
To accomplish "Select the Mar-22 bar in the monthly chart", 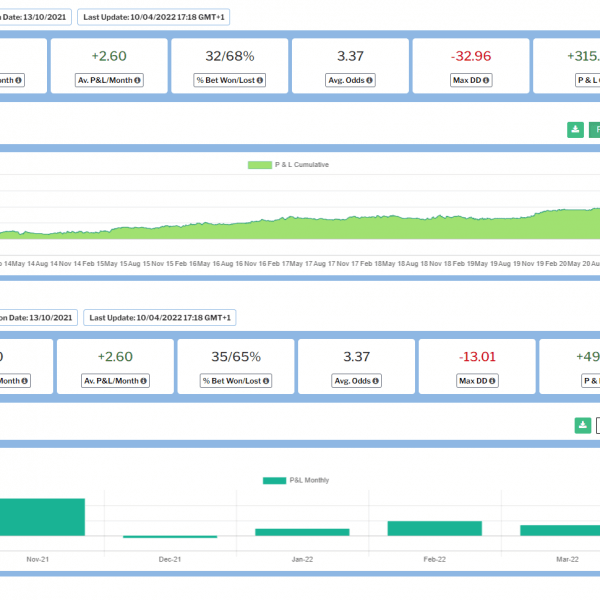I will click(x=560, y=530).
